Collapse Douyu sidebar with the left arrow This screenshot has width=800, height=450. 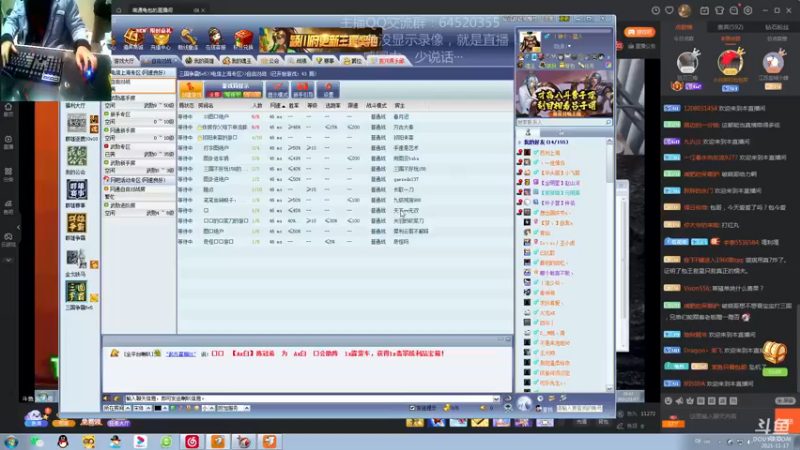coord(18,228)
